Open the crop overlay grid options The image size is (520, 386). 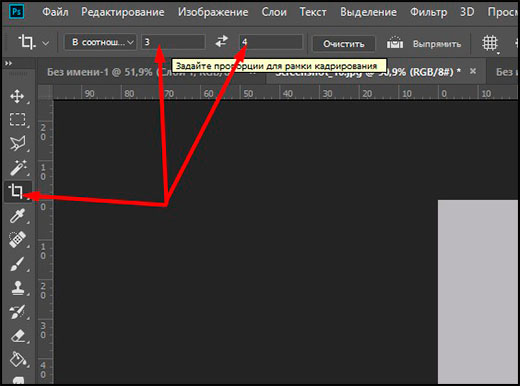490,44
